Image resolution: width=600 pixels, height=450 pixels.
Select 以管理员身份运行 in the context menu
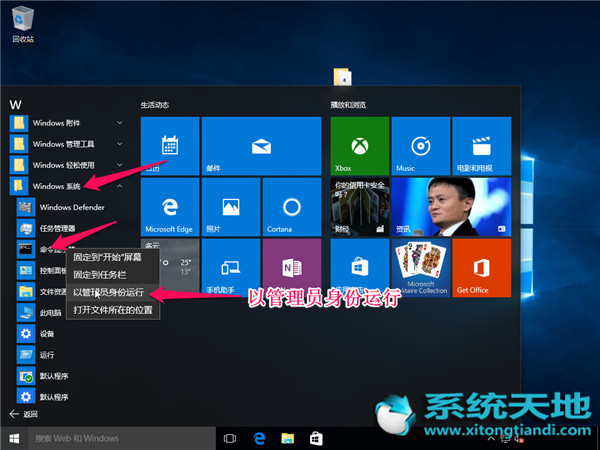coord(108,292)
